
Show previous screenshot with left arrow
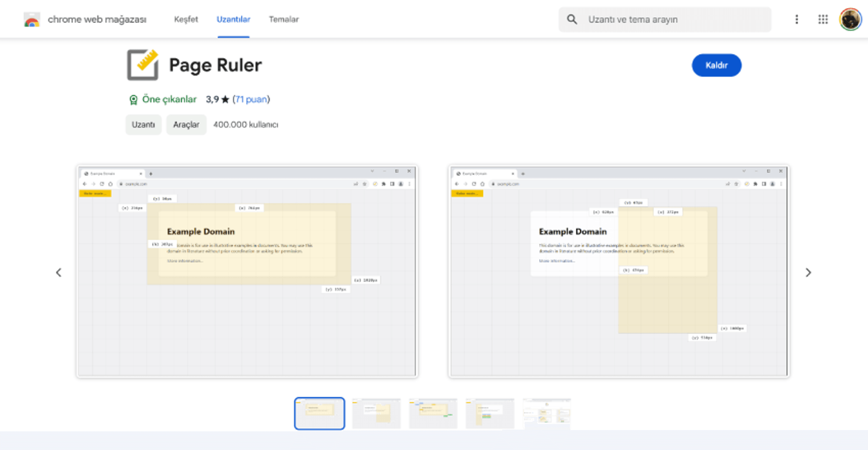[x=59, y=272]
